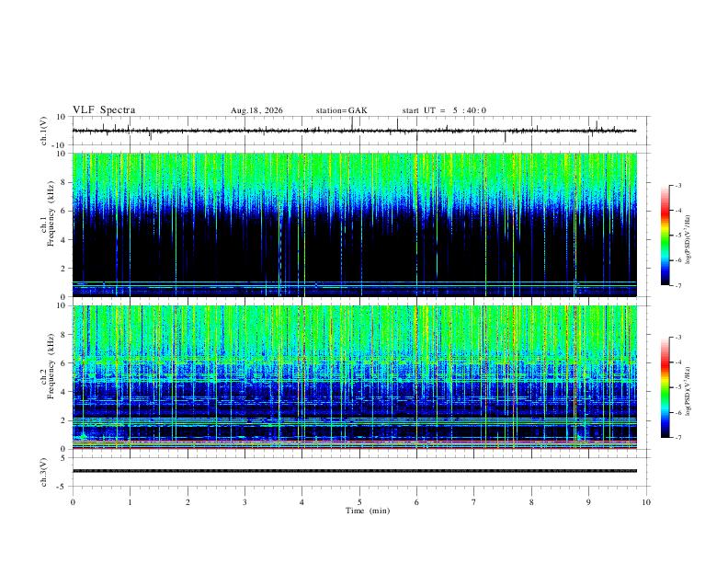Screen dimensions: 728x563
Task: Click the ch.3(V) amplitude axis label
Action: (x=44, y=473)
